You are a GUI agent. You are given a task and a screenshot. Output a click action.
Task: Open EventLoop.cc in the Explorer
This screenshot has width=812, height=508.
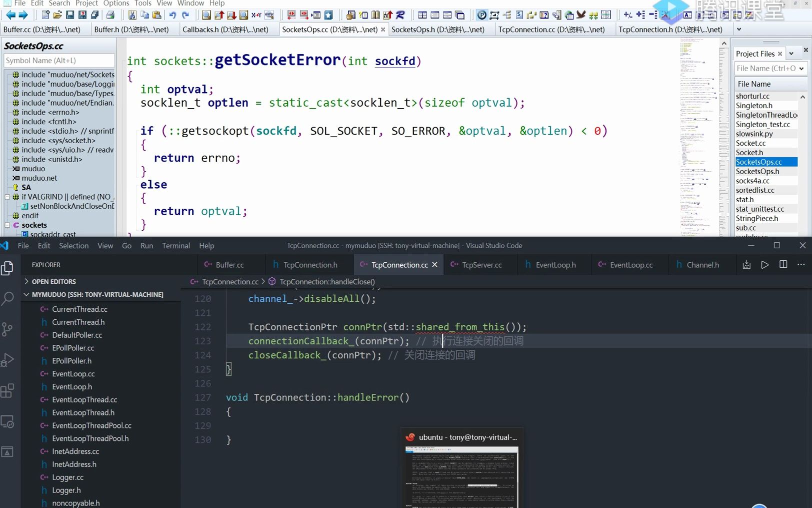[x=73, y=374]
